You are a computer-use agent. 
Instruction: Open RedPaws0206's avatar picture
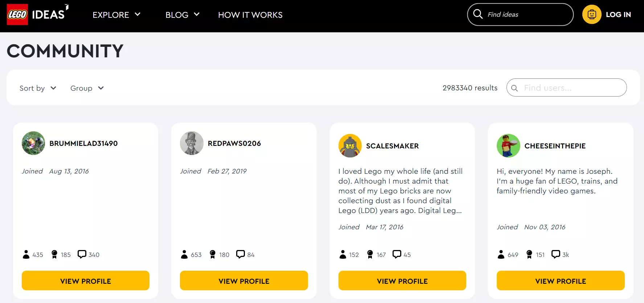192,143
